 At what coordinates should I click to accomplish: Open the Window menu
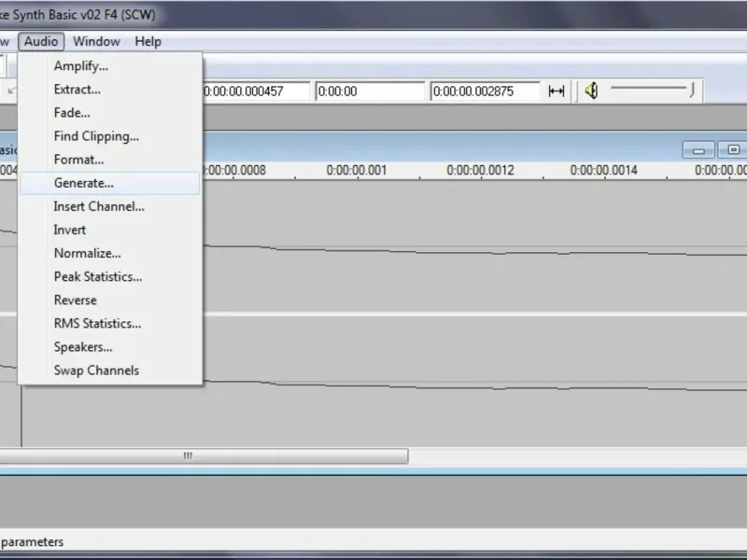click(96, 41)
